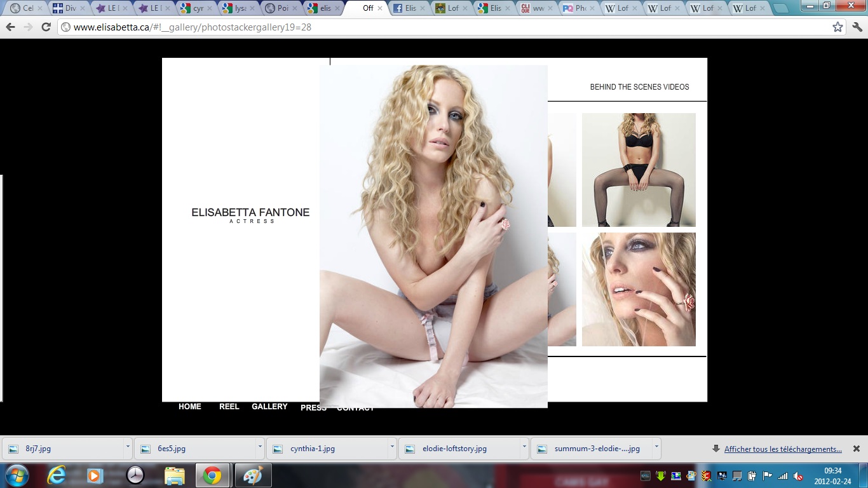Click the HOME navigation link

189,407
